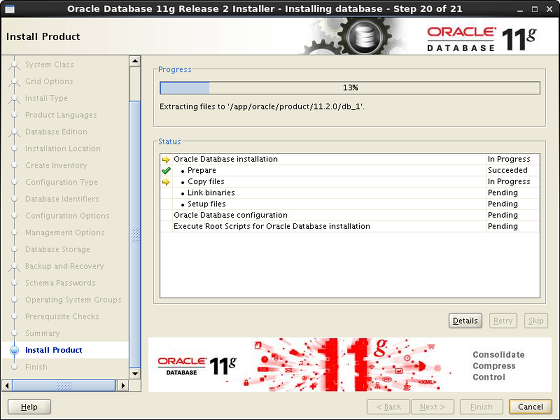Click the yellow arrow icon beside Copy files
This screenshot has height=420, width=560.
coord(166,182)
